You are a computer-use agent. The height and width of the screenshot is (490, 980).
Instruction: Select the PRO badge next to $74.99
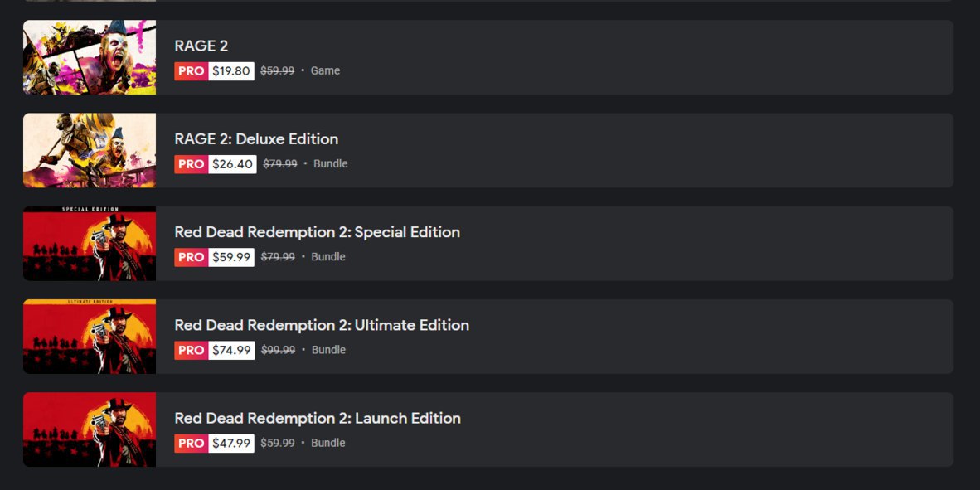pyautogui.click(x=191, y=350)
